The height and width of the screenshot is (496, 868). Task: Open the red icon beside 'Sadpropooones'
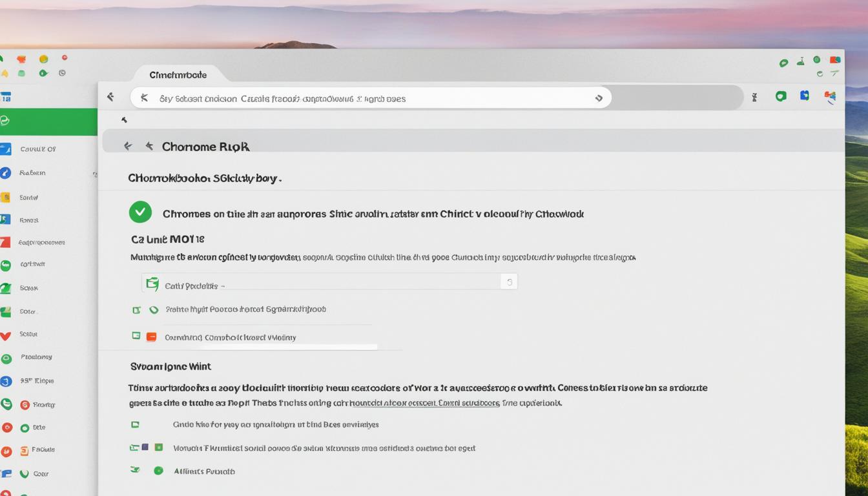coord(5,242)
